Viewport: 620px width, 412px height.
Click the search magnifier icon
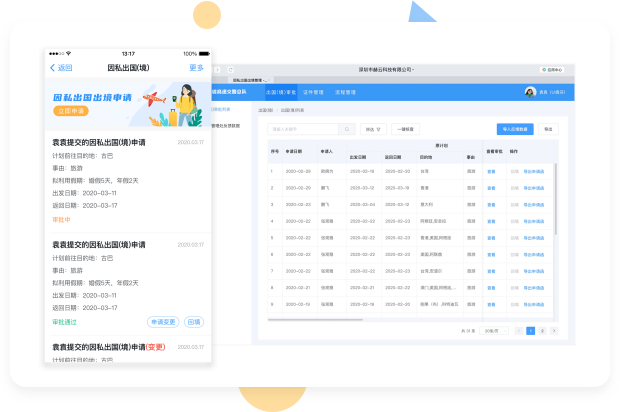pyautogui.click(x=347, y=129)
